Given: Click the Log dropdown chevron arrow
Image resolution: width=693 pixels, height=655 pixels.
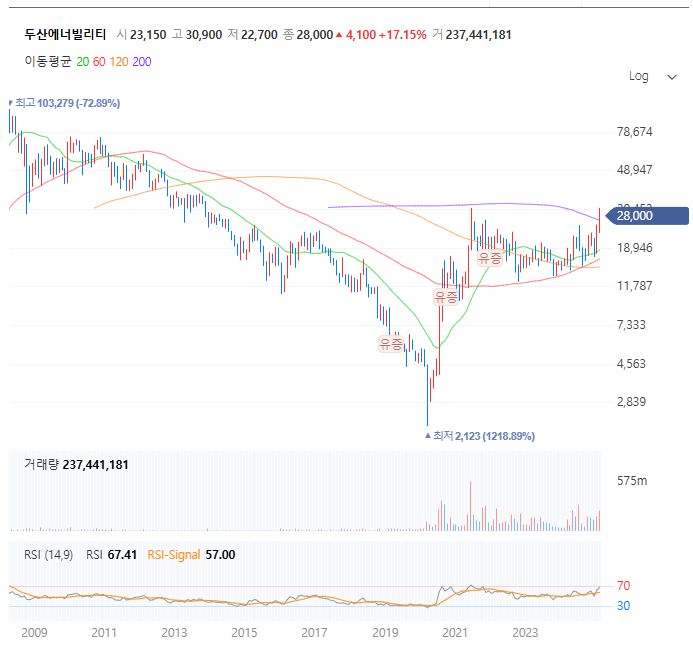Looking at the screenshot, I should click(672, 77).
